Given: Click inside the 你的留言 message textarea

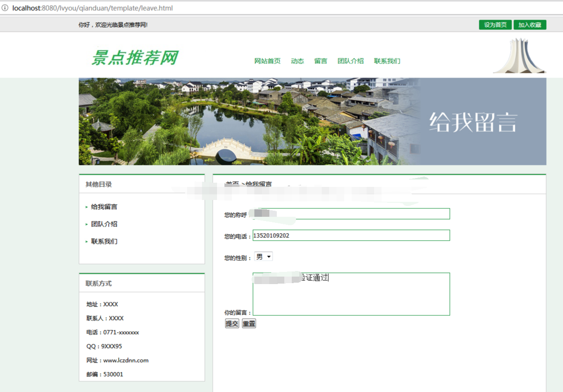Looking at the screenshot, I should tap(351, 294).
